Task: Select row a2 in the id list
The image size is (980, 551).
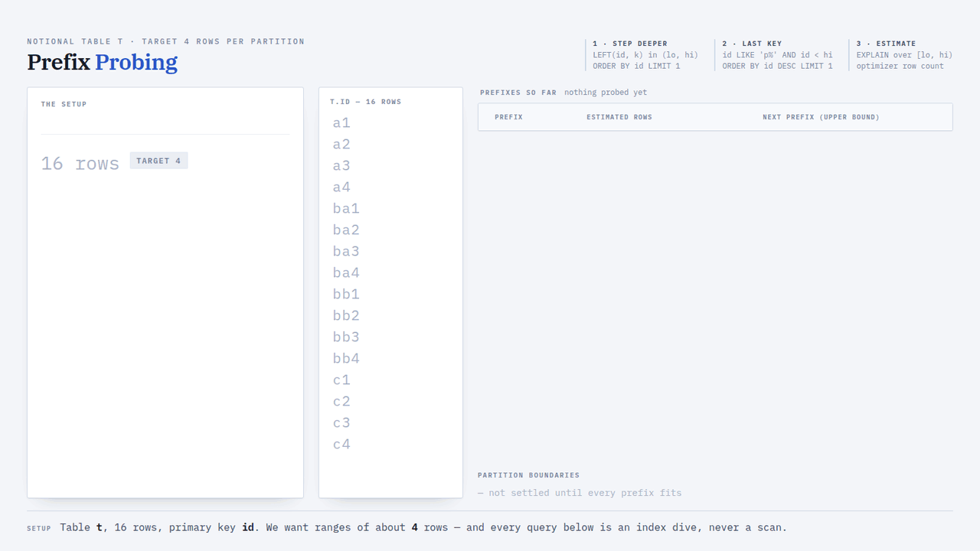Action: click(x=341, y=144)
